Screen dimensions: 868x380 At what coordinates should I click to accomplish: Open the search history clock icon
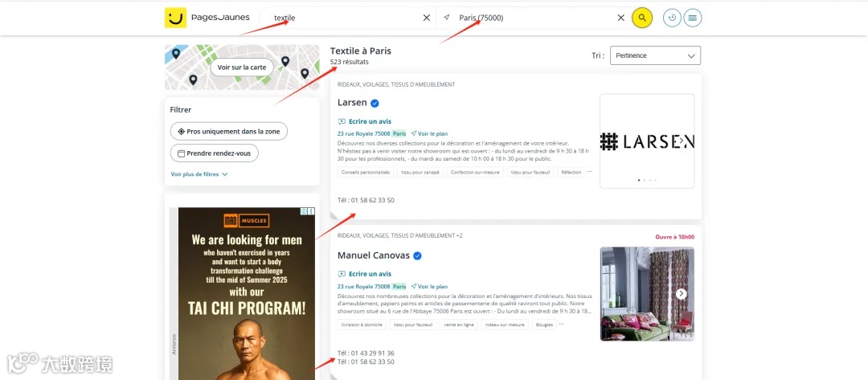[672, 18]
